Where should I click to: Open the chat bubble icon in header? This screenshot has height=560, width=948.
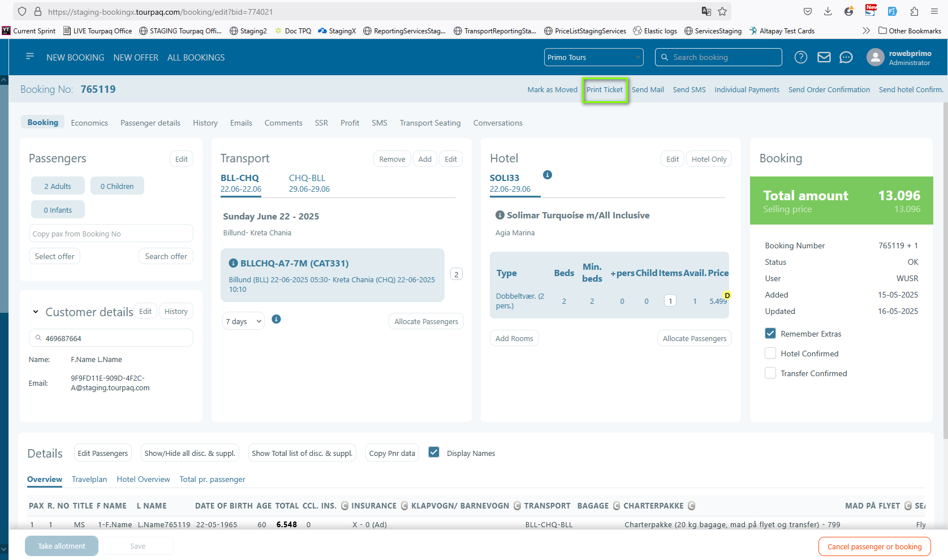(846, 57)
